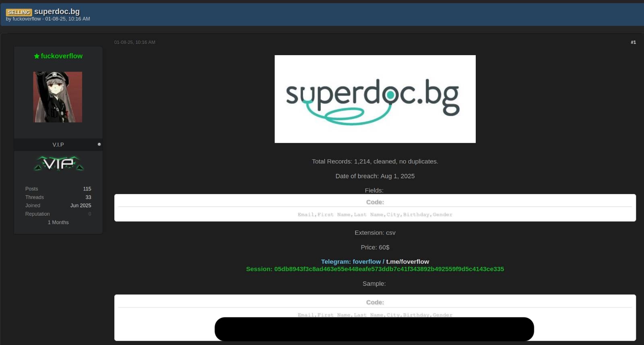The height and width of the screenshot is (345, 644).
Task: Click the 1 Months label
Action: click(58, 222)
